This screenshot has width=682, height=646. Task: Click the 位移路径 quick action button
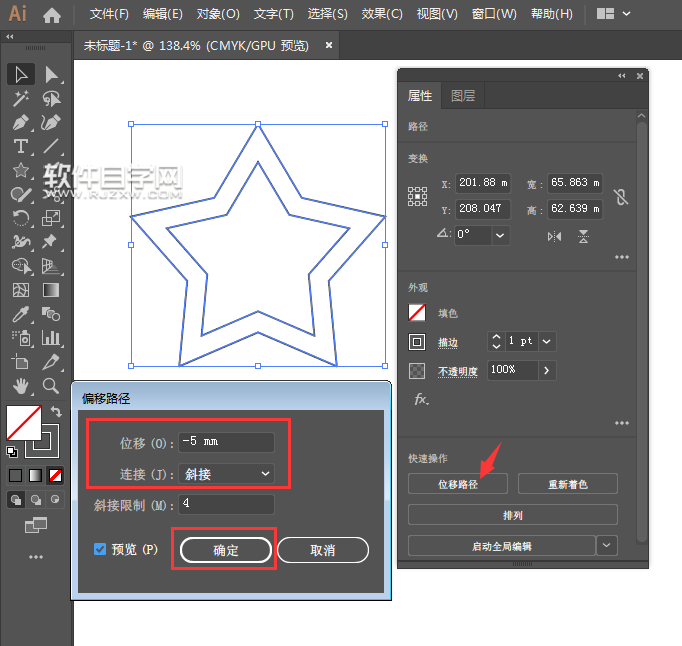458,484
